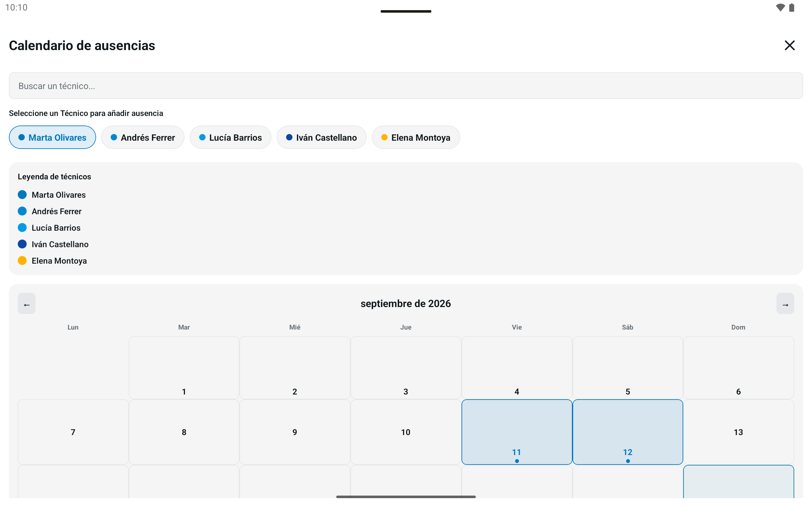Select highlighted day 12 in calendar
The height and width of the screenshot is (507, 812).
tap(628, 432)
